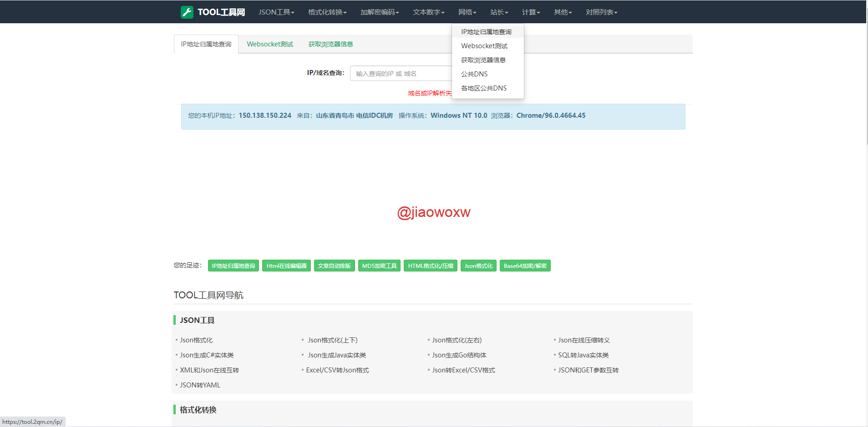Click the local IP 150.138.150.224 text

pos(265,116)
